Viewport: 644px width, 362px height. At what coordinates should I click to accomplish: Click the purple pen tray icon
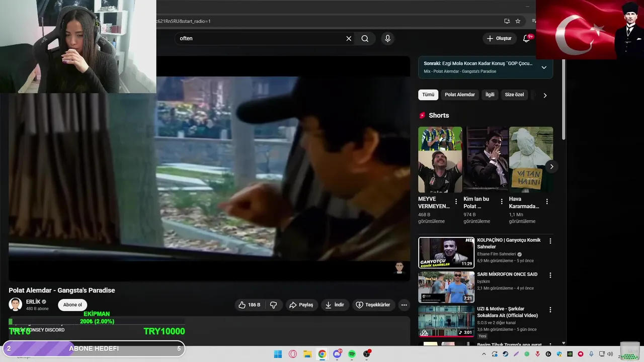[x=516, y=354]
